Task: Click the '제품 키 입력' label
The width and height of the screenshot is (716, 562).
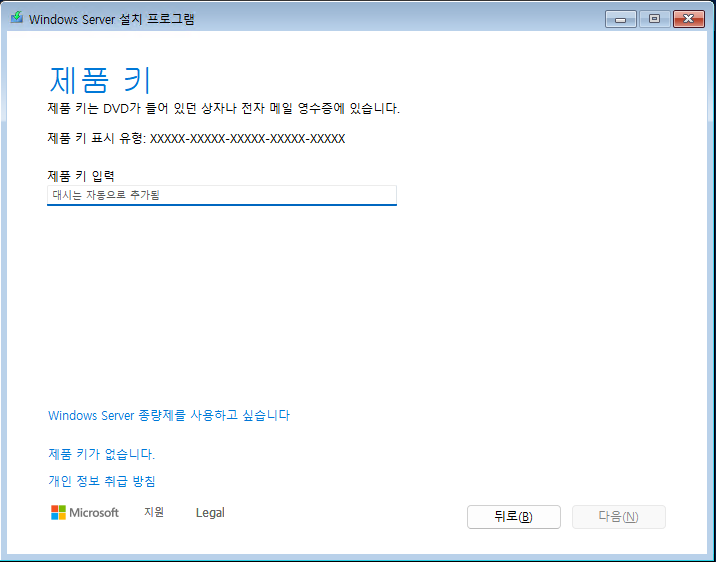Action: 81,175
